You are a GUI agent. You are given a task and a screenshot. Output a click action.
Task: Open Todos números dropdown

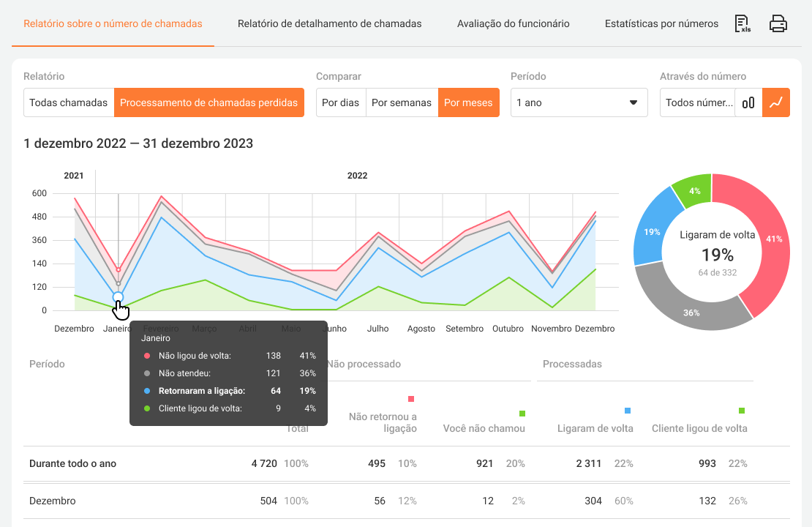698,102
